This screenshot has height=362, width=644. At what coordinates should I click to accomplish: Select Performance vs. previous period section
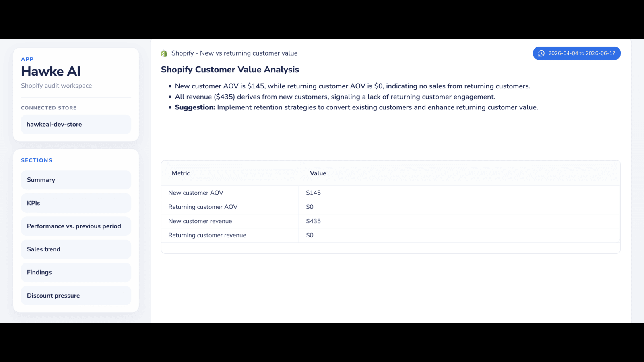pyautogui.click(x=76, y=226)
